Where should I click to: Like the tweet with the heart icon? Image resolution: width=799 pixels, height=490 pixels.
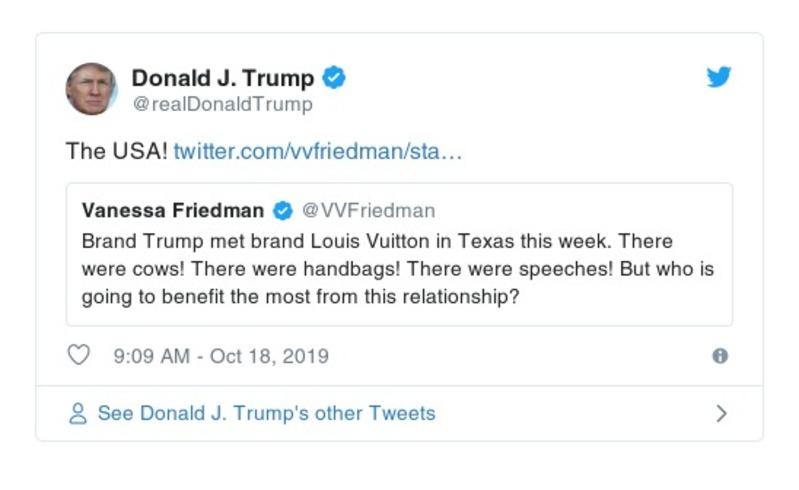(78, 356)
